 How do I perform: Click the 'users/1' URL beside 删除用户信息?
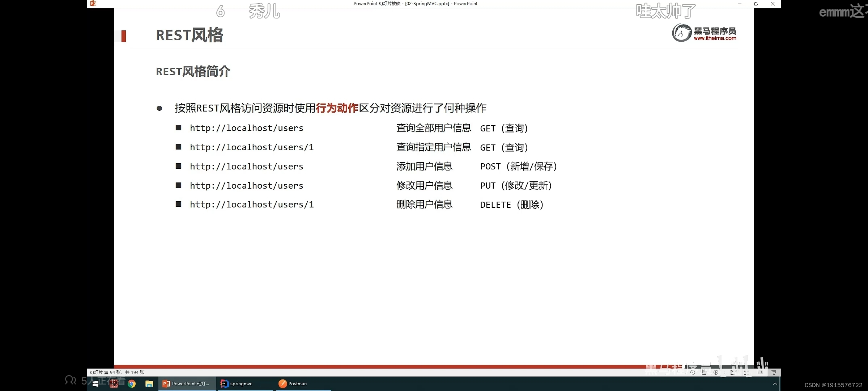(x=252, y=205)
